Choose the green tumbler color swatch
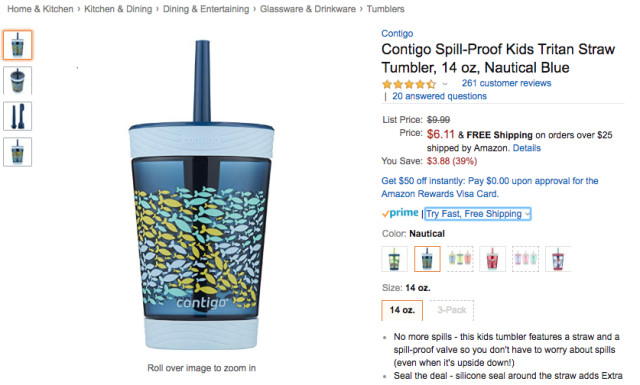Screen dimensions: 640x385 coord(394,259)
